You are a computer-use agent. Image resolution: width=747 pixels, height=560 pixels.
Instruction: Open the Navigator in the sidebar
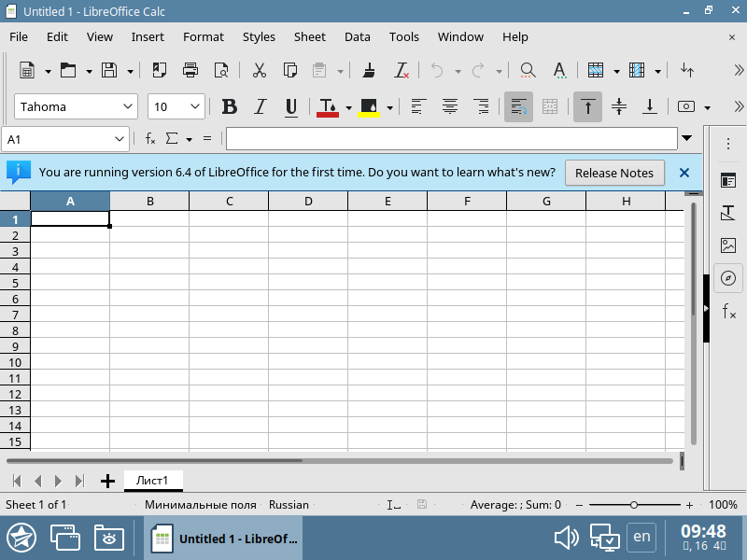pos(728,278)
